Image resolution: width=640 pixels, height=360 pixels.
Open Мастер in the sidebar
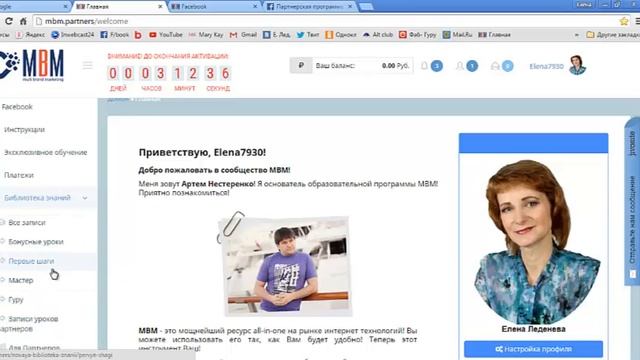tap(21, 280)
